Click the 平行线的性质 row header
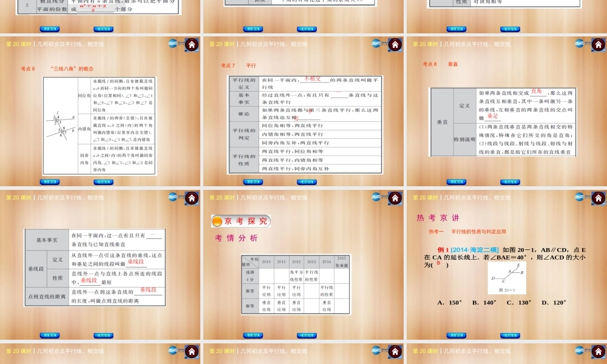The height and width of the screenshot is (364, 607). (x=244, y=160)
